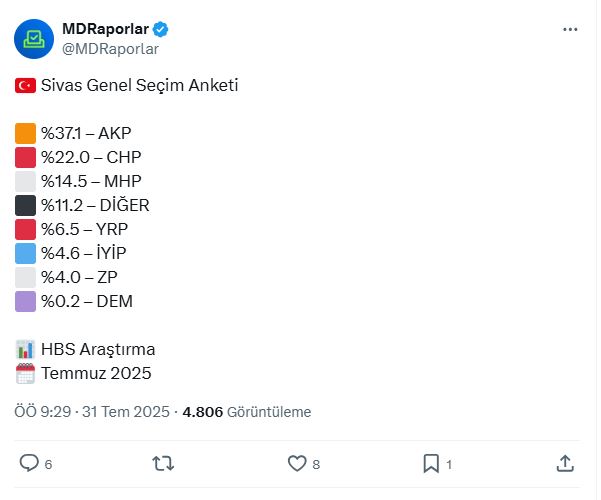Click the 4.806 Görüntüleme view count

[247, 412]
